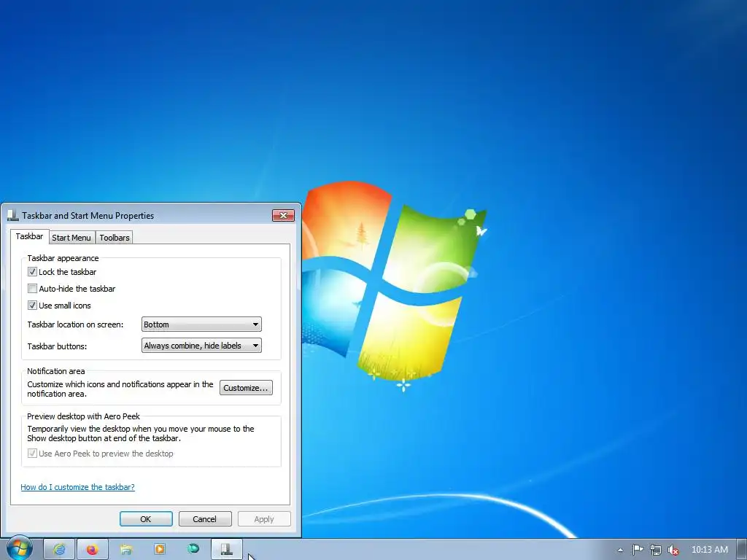
Task: Open How do I customize the taskbar link
Action: point(77,487)
